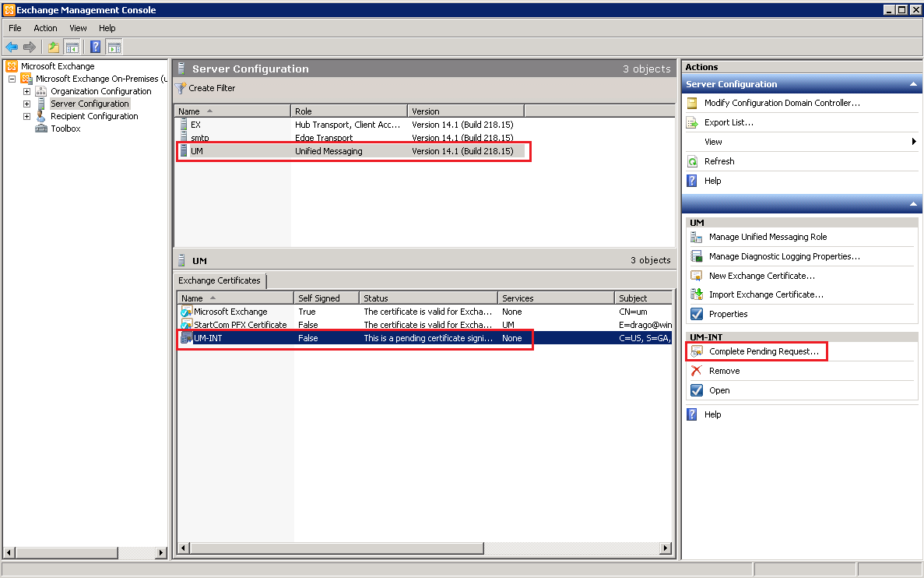924x578 pixels.
Task: Click the Help icon at bottom of Actions
Action: (x=692, y=414)
